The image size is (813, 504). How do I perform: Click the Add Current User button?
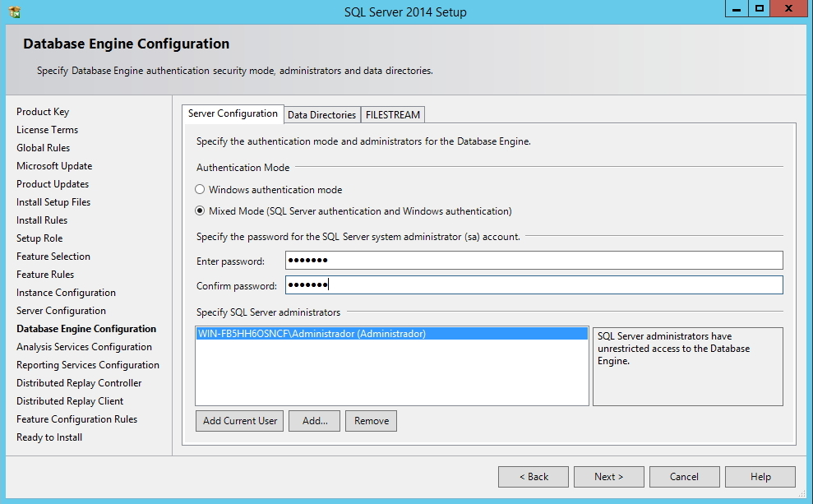tap(239, 421)
